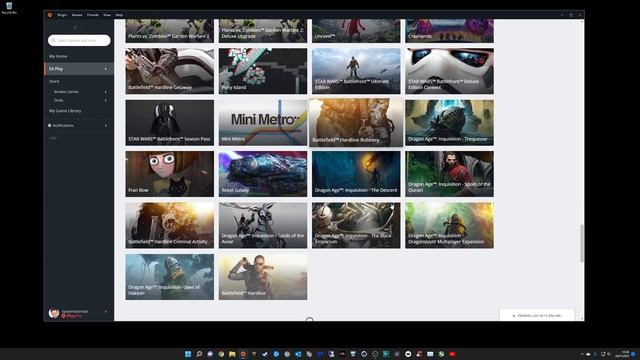Open the Unravel game tile

(x=356, y=31)
